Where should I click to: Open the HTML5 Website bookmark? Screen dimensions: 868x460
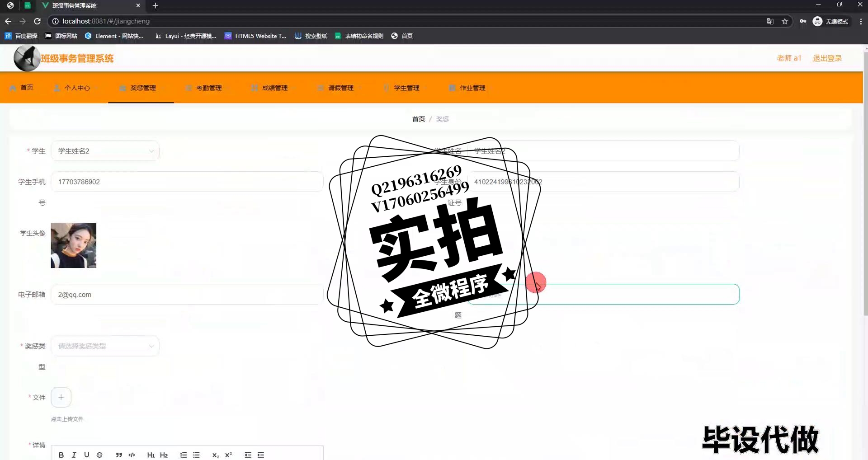click(x=255, y=36)
